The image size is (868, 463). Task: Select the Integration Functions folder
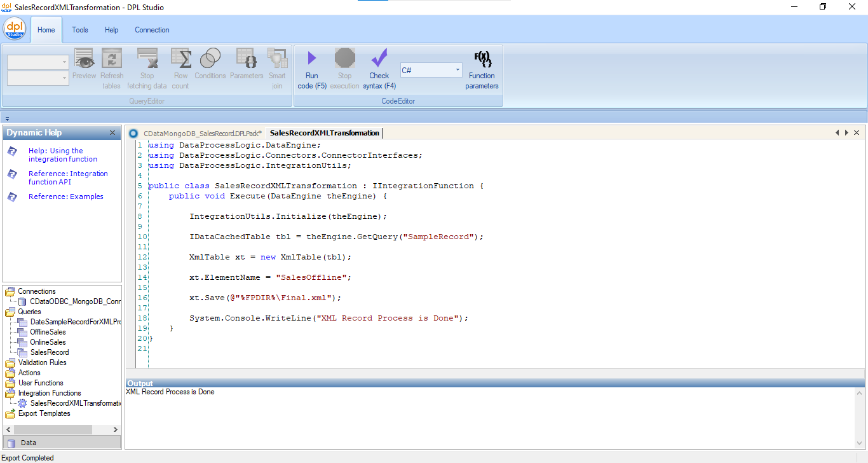[50, 393]
